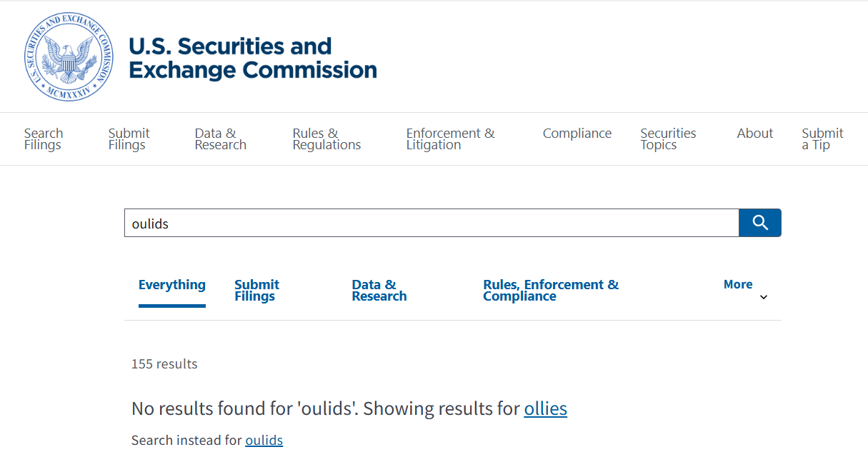Image resolution: width=868 pixels, height=462 pixels.
Task: Open the Rules & Regulations menu
Action: [326, 139]
